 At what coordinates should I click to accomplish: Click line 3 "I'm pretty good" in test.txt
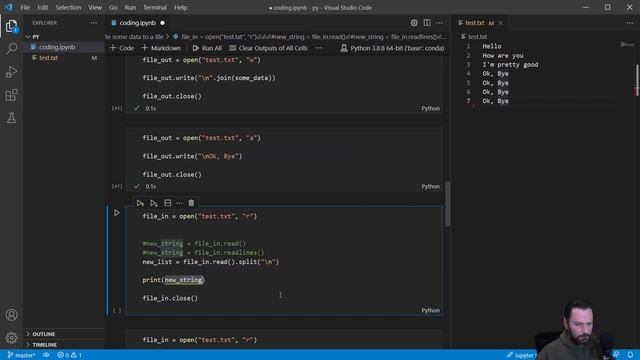pos(510,64)
